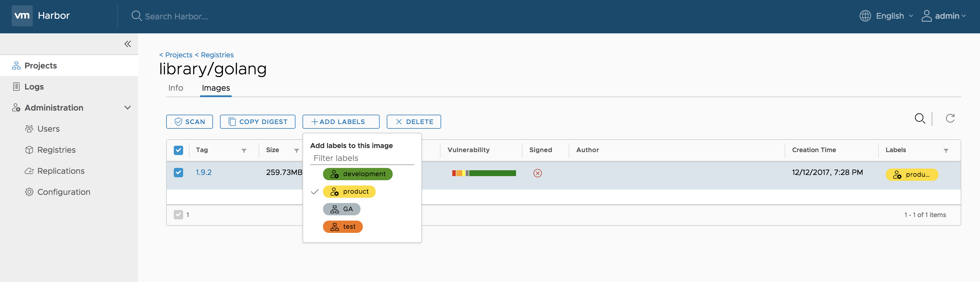Viewport: 980px width, 282px height.
Task: Click the Signed column header
Action: 540,150
